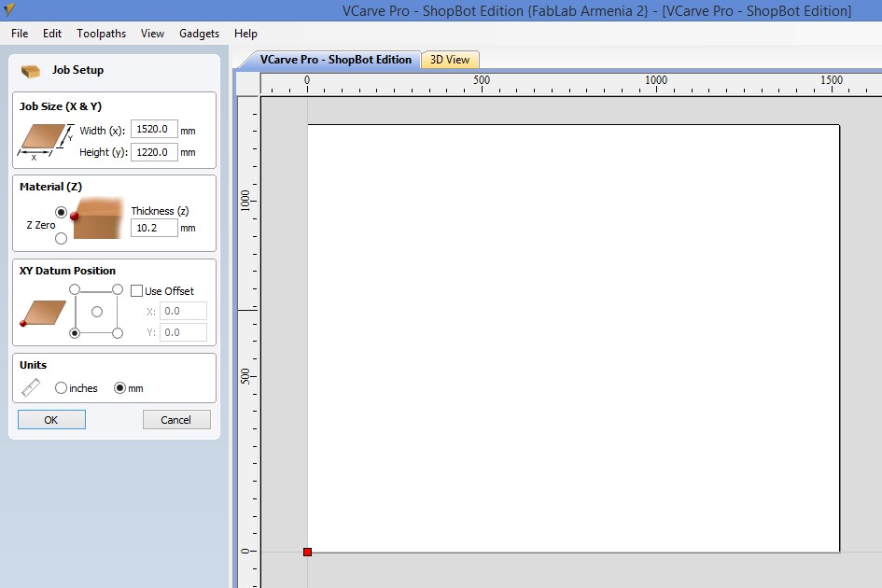This screenshot has height=588, width=882.
Task: Click the Height (y) input field
Action: 154,152
